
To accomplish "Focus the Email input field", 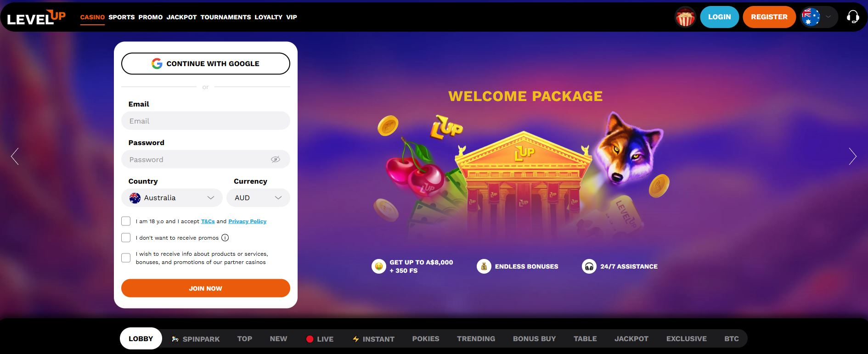I will point(206,121).
